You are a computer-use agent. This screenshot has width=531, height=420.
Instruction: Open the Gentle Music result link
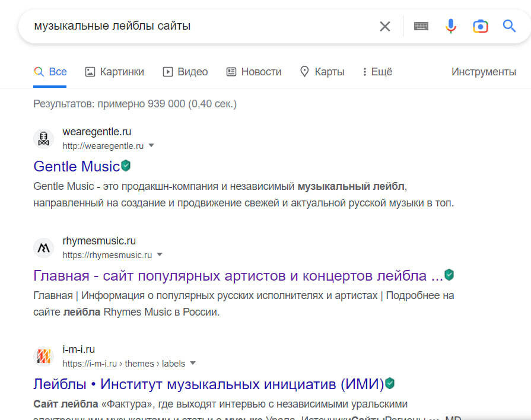click(77, 166)
